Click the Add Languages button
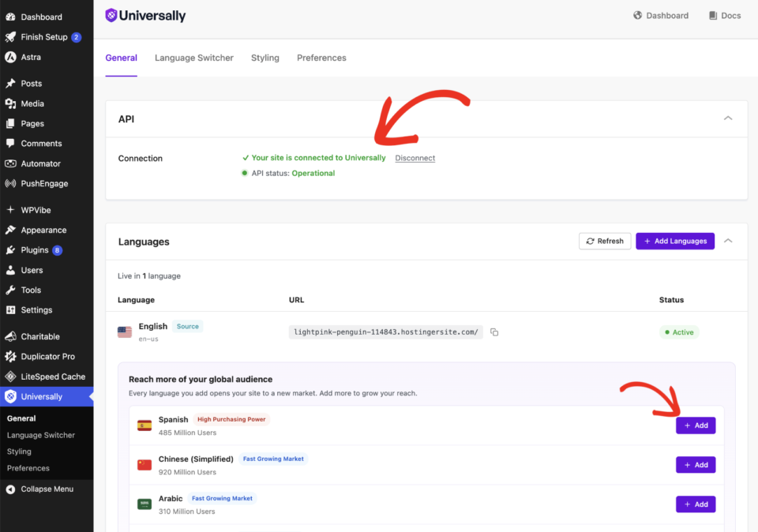The image size is (758, 532). (675, 241)
